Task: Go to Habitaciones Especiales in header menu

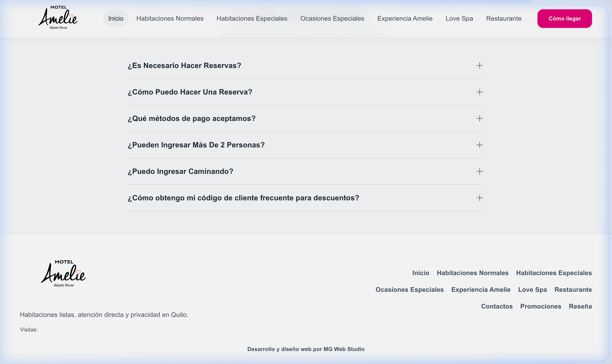Action: tap(252, 19)
